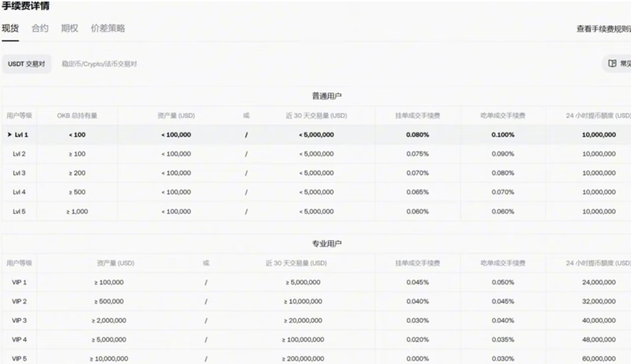
Task: Select the Lvl 5 level cell
Action: tap(19, 212)
